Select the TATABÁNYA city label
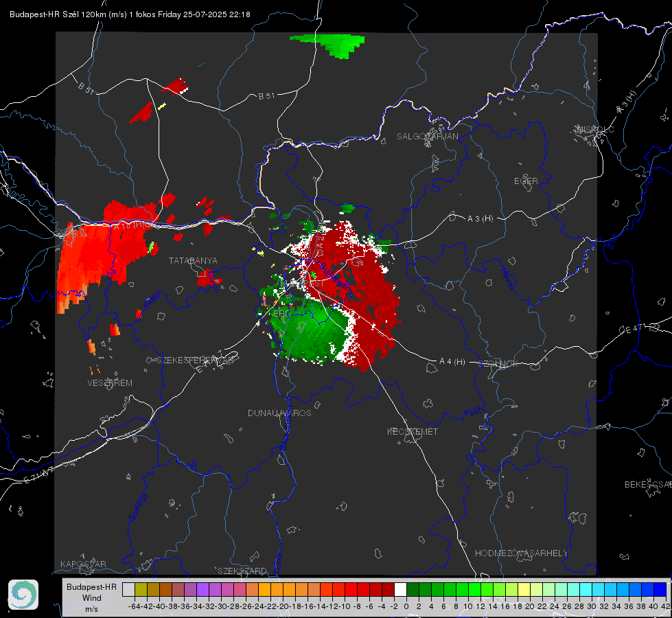This screenshot has height=618, width=672. point(193,260)
